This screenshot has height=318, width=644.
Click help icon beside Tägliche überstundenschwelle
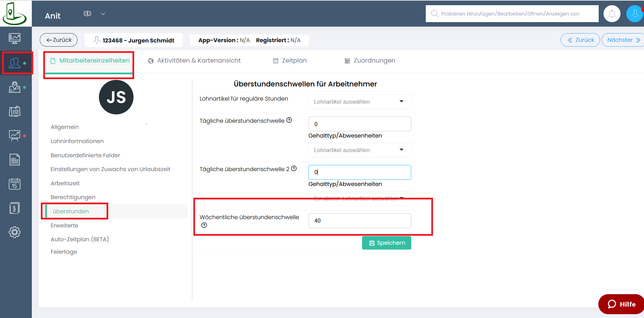[289, 120]
